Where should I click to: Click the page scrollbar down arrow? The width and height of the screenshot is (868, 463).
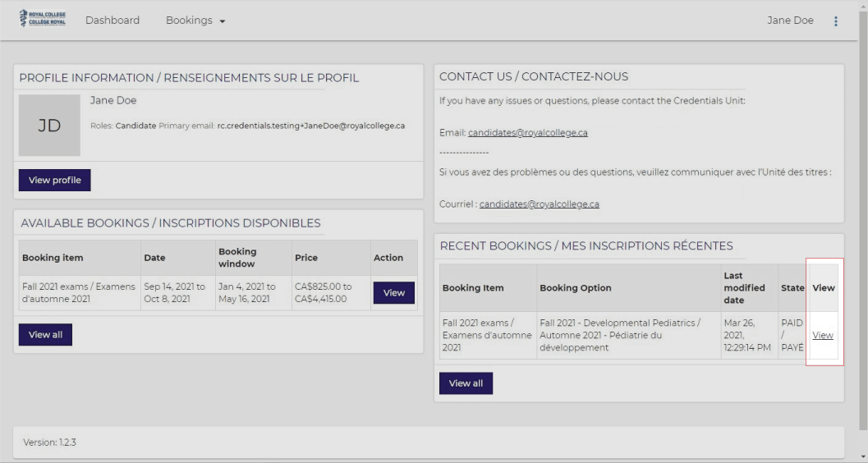click(x=864, y=457)
